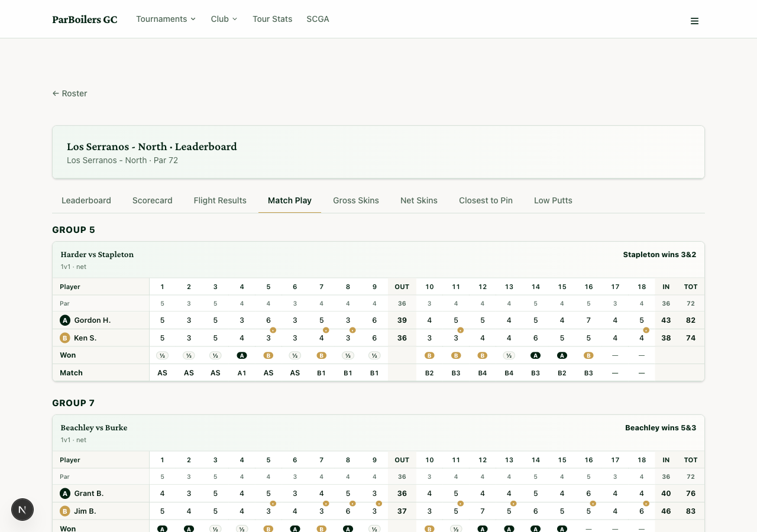Viewport: 757px width, 532px height.
Task: Expand the Tournaments dropdown
Action: tap(166, 19)
